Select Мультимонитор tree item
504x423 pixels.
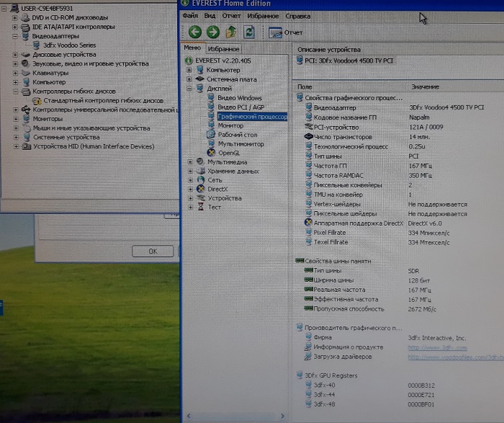click(240, 144)
